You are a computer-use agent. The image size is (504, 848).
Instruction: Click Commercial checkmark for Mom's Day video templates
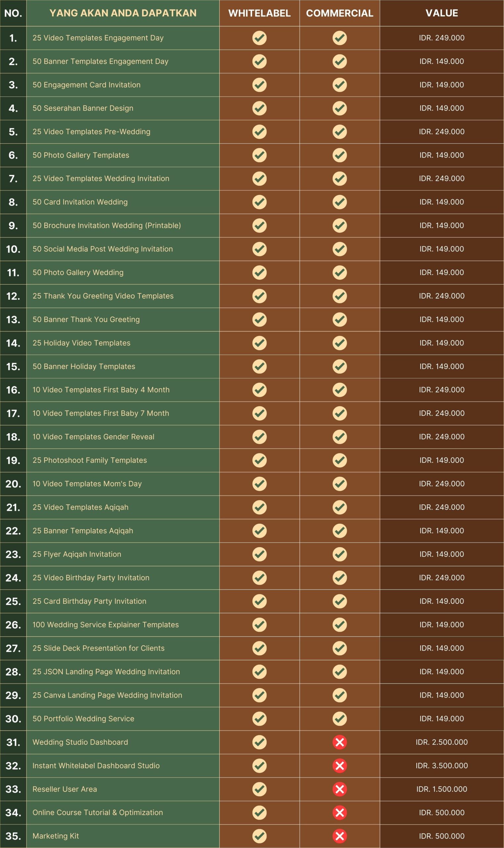(340, 484)
